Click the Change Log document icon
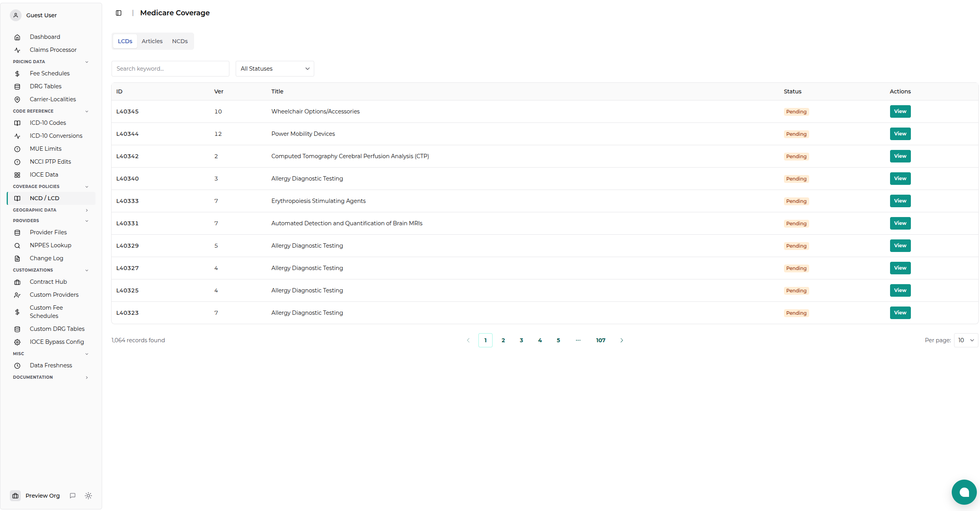The image size is (980, 511). click(17, 259)
